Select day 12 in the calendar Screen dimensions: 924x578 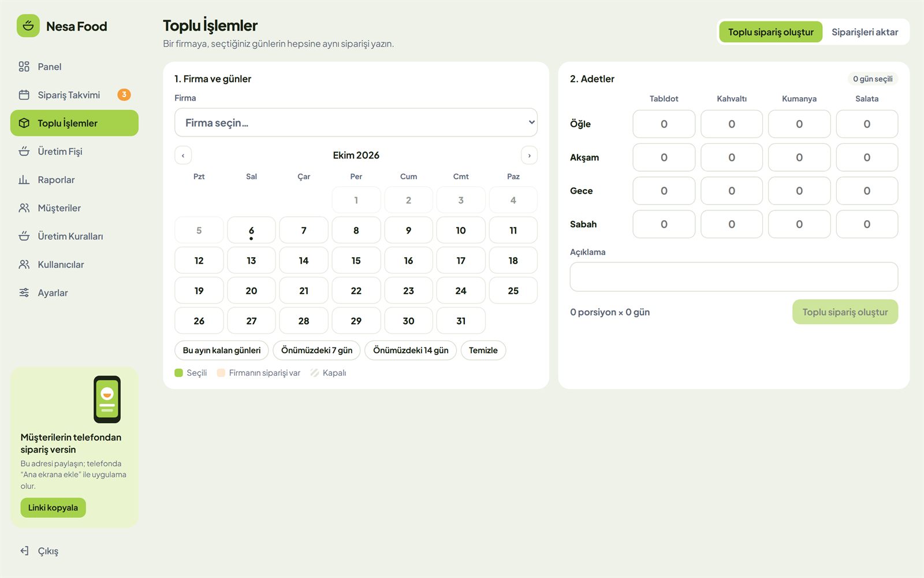pyautogui.click(x=199, y=261)
